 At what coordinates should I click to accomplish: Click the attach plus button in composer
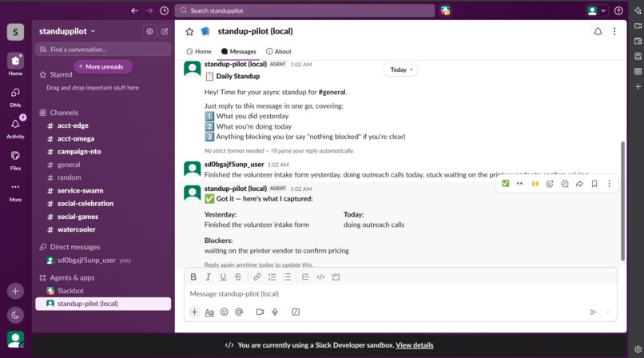(x=194, y=312)
